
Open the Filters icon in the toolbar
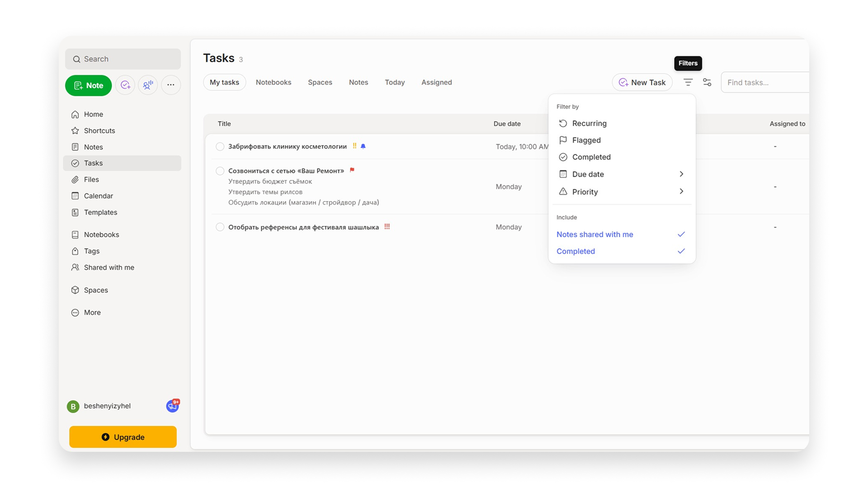tap(688, 82)
